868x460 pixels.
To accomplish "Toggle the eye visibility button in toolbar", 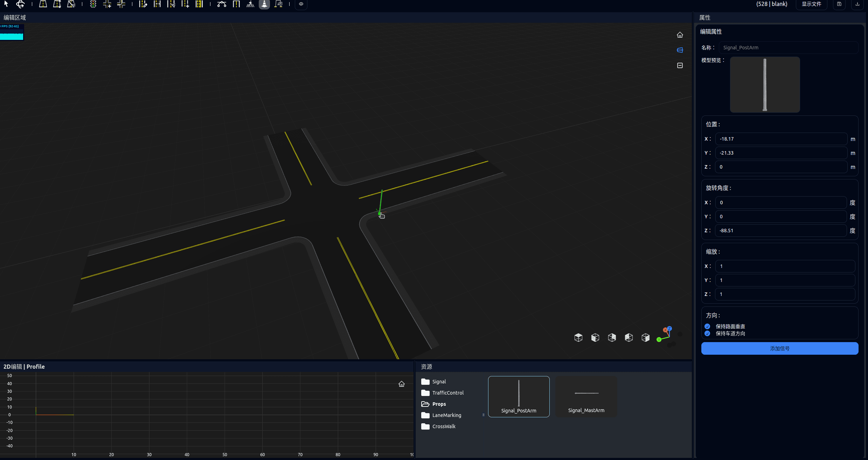I will coord(301,4).
